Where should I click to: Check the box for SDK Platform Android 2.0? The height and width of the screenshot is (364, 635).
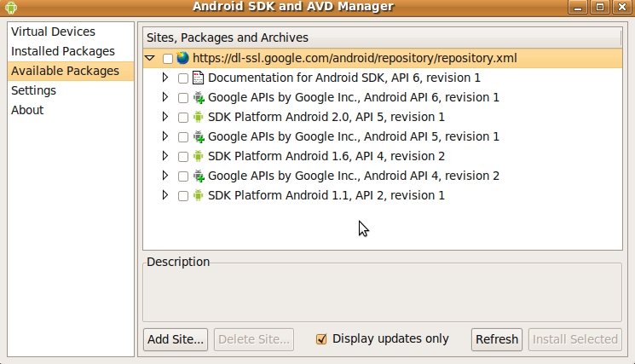183,118
